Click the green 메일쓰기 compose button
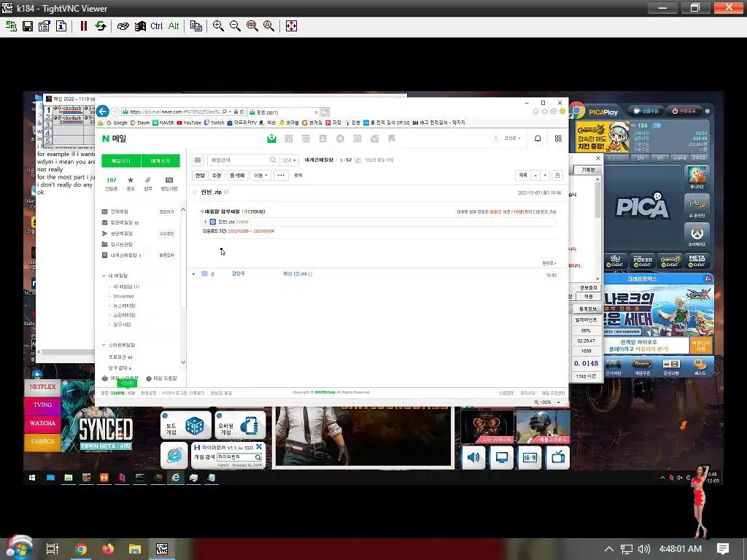The width and height of the screenshot is (747, 560). 121,161
